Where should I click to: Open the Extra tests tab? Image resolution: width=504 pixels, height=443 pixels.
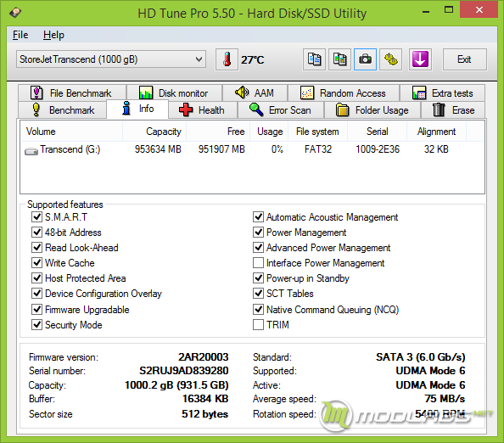(442, 93)
